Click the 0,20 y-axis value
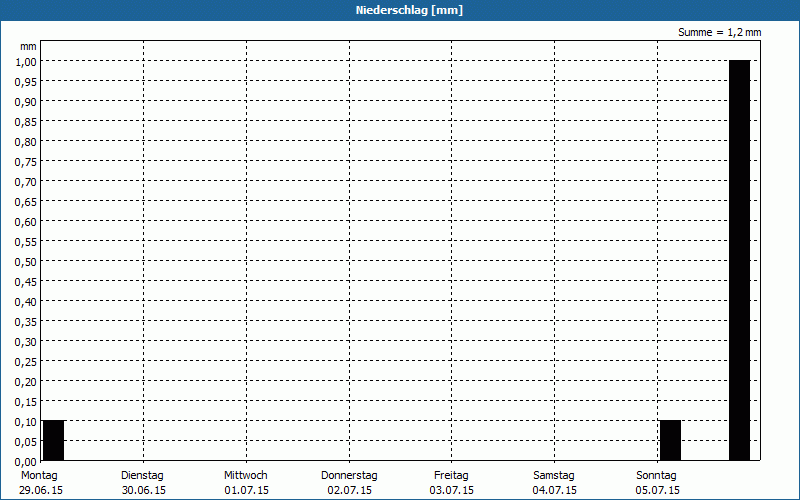The height and width of the screenshot is (500, 800). (x=26, y=382)
